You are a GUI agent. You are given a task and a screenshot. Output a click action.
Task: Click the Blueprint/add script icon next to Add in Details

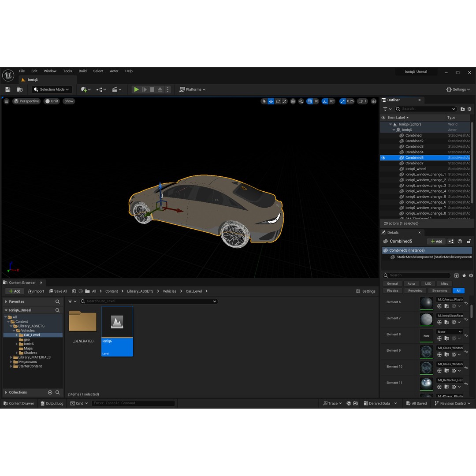(x=451, y=241)
